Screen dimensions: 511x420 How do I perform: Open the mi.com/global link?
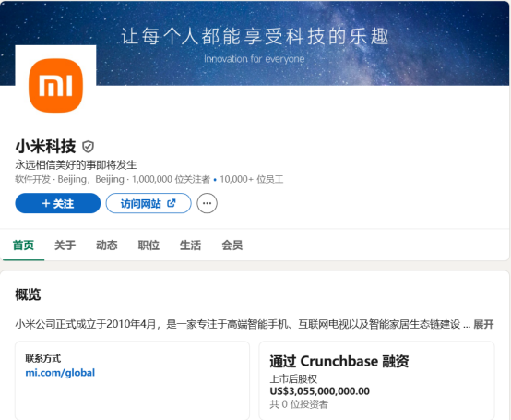(x=60, y=372)
